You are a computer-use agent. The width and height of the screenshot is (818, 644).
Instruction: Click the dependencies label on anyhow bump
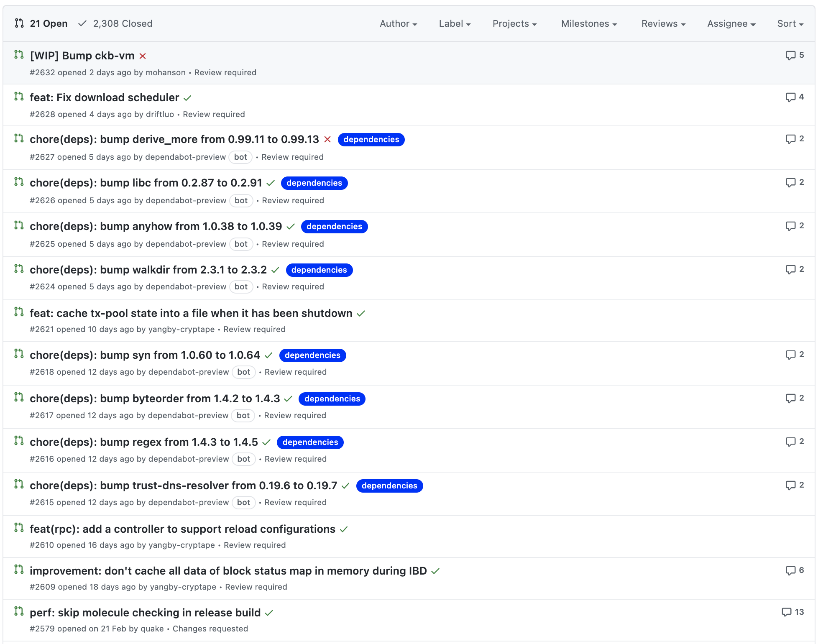(334, 227)
